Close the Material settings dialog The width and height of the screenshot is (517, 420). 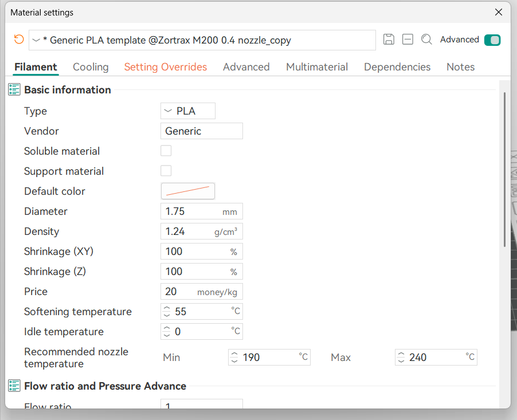[499, 12]
